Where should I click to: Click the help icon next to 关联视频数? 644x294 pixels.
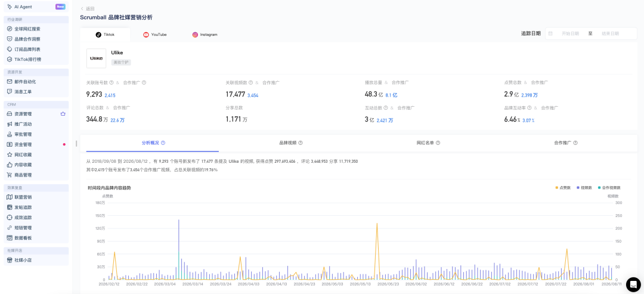[x=251, y=82]
